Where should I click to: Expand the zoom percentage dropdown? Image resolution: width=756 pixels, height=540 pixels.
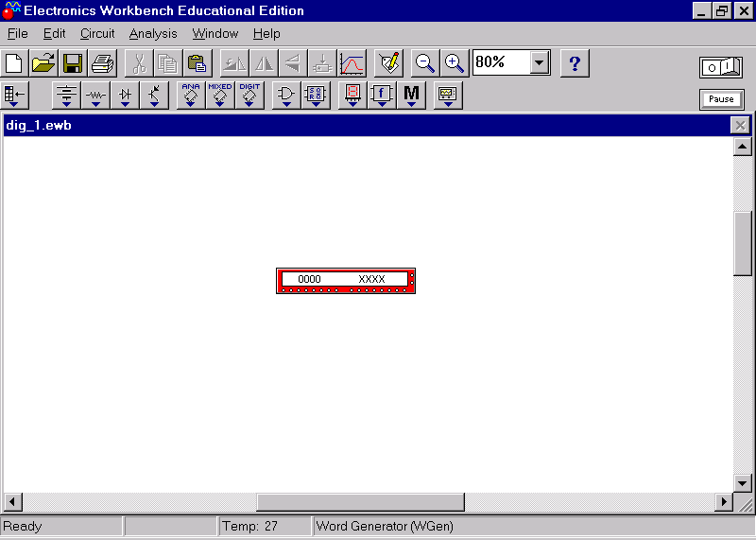point(540,62)
